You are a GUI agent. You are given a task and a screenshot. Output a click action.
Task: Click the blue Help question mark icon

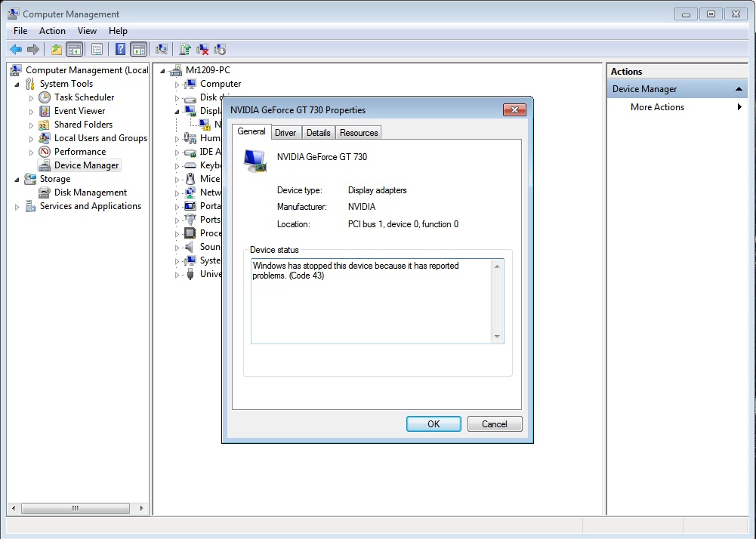pyautogui.click(x=121, y=49)
